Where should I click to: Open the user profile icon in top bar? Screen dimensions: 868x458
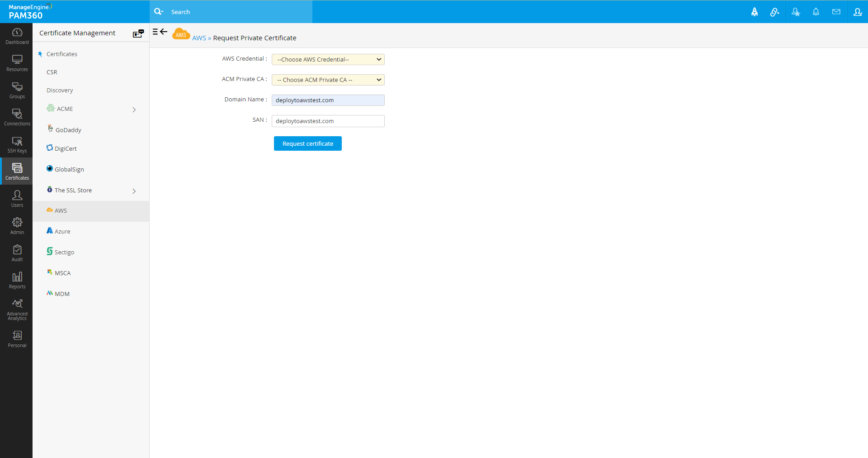click(x=858, y=12)
